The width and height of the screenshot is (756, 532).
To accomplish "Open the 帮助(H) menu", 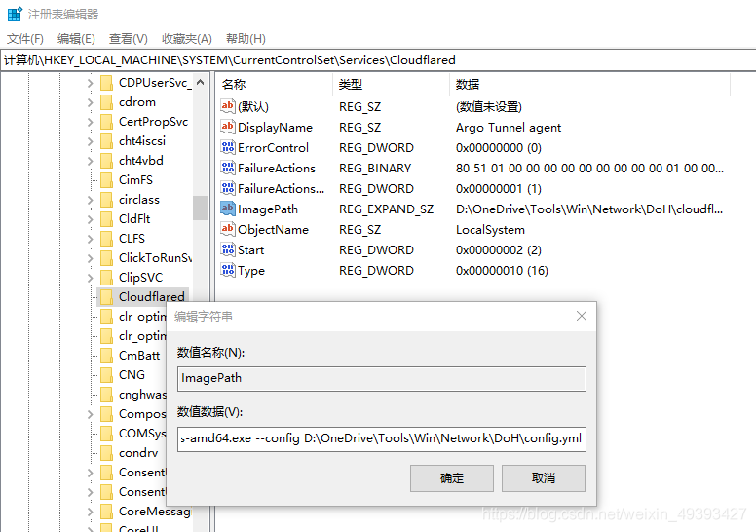I will (x=246, y=39).
